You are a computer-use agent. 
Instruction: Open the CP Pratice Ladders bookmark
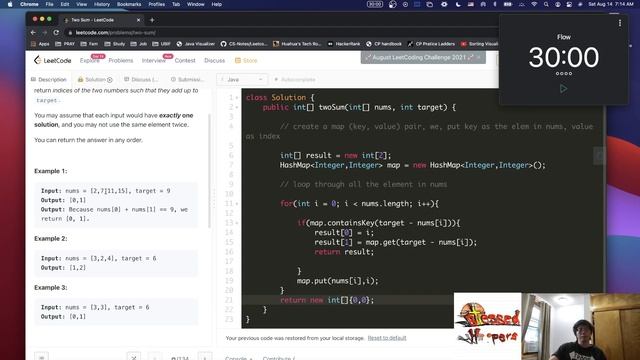coord(431,44)
